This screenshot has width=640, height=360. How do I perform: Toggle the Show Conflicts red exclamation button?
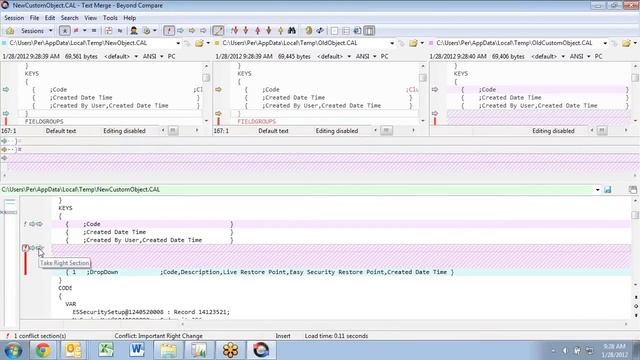[169, 31]
